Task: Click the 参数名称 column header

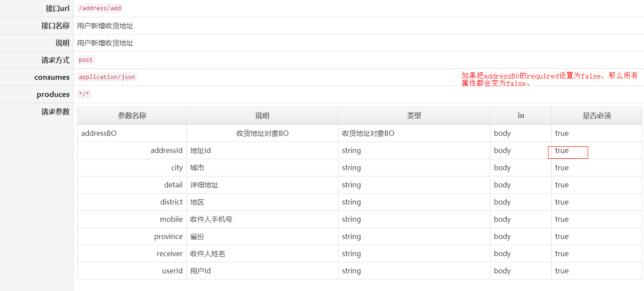Action: pos(132,116)
